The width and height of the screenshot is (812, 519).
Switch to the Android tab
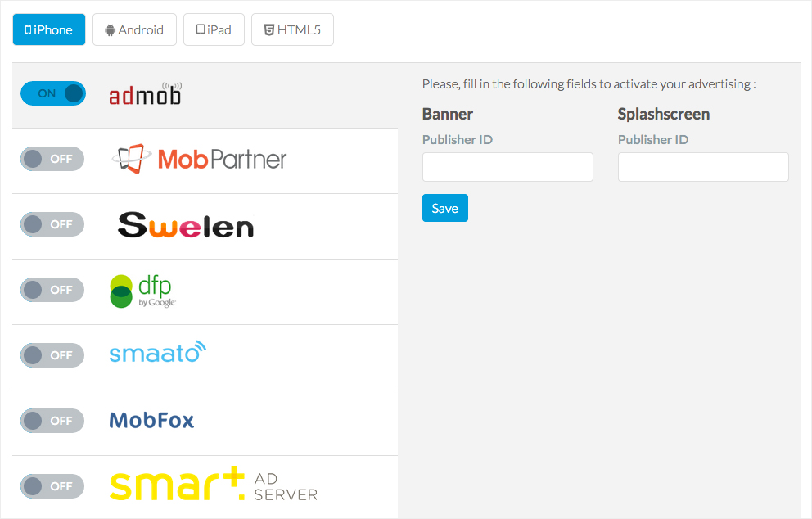(x=134, y=29)
